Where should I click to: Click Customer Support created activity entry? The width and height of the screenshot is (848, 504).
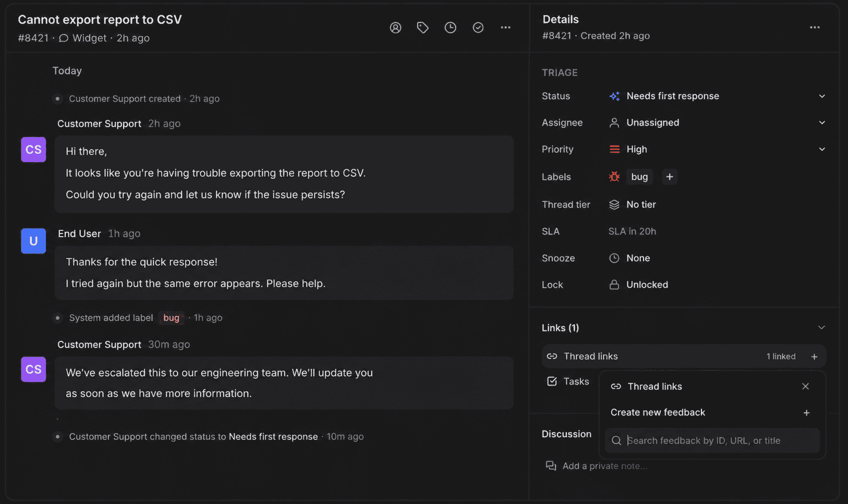pyautogui.click(x=144, y=99)
